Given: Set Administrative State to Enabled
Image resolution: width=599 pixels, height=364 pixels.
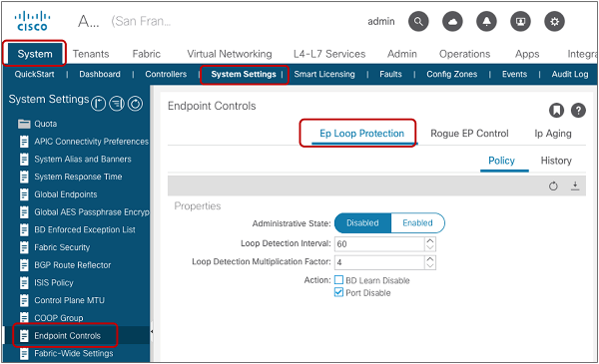Looking at the screenshot, I should (x=417, y=222).
